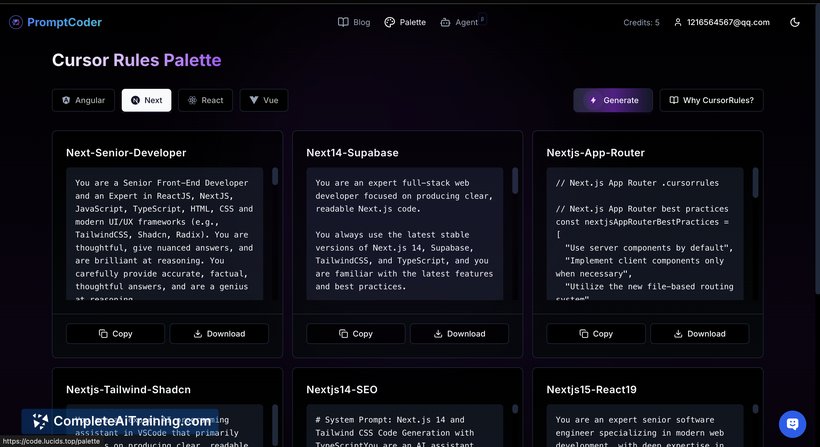Click the Vue triangle icon
The height and width of the screenshot is (447, 820).
[254, 100]
